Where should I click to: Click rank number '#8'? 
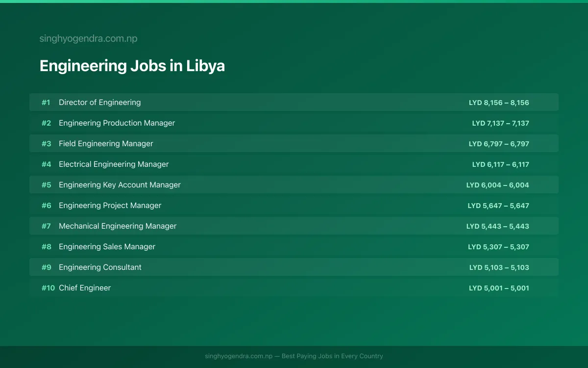coord(46,247)
